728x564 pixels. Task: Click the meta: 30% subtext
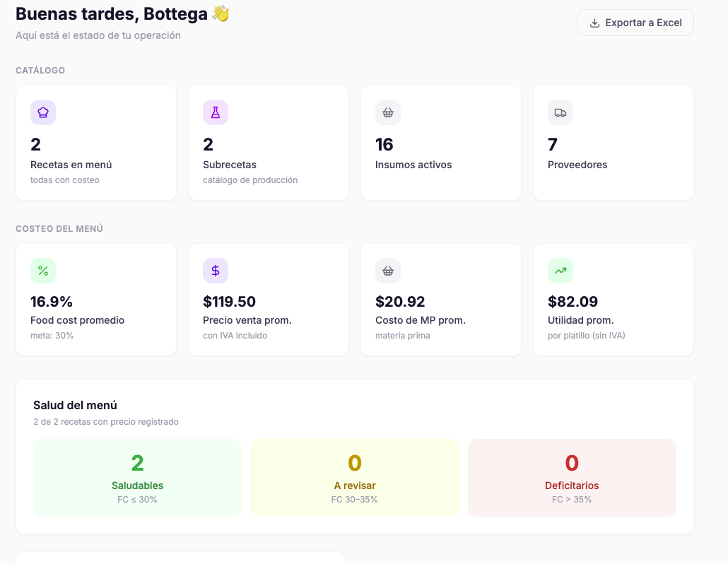tap(52, 336)
